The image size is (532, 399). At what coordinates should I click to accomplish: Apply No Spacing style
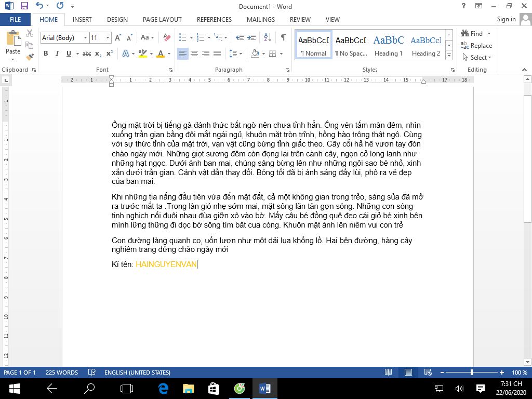click(351, 45)
